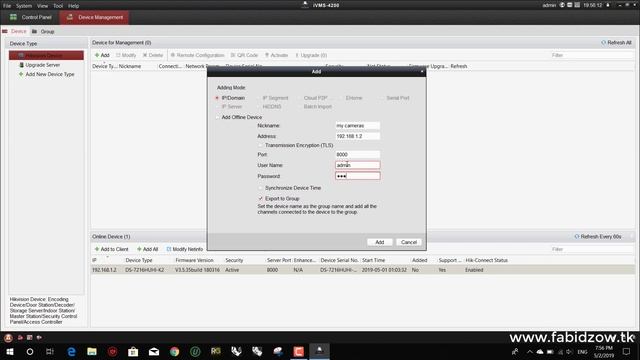Screen dimensions: 640x360
Task: Switch to the Device Management tab
Action: point(94,17)
